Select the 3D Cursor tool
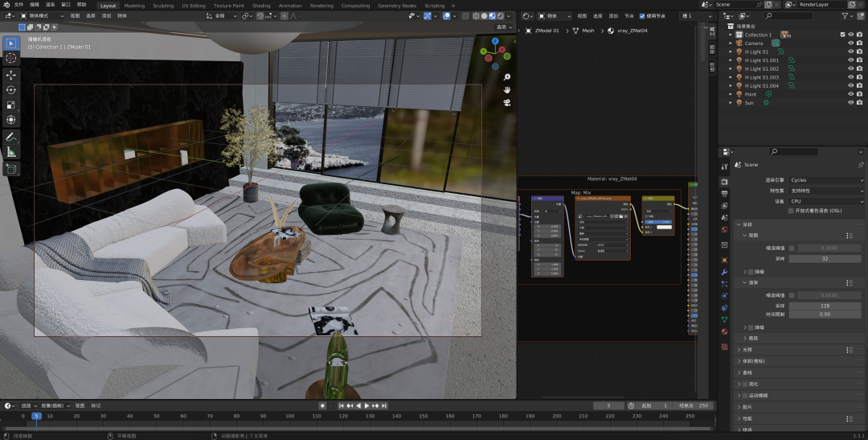This screenshot has width=868, height=440. (11, 58)
